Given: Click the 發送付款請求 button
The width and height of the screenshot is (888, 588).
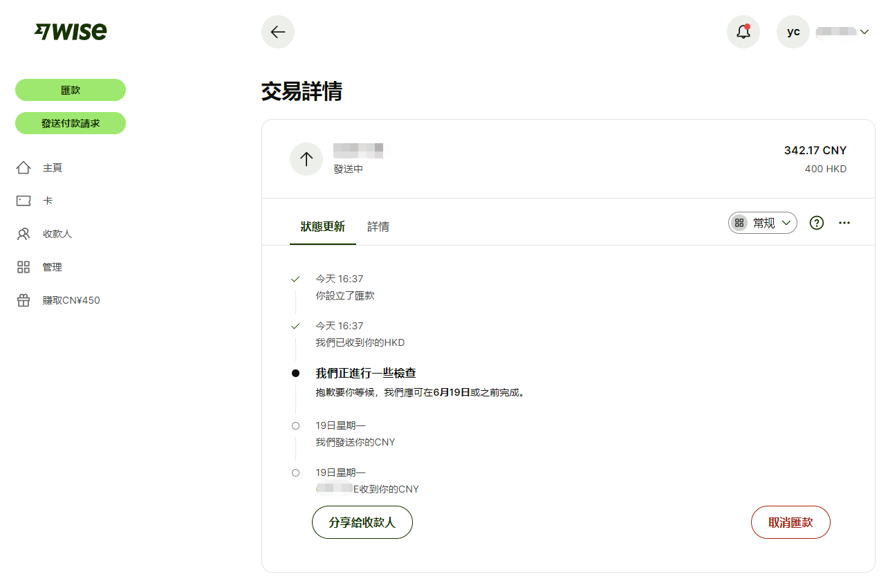Looking at the screenshot, I should click(70, 122).
